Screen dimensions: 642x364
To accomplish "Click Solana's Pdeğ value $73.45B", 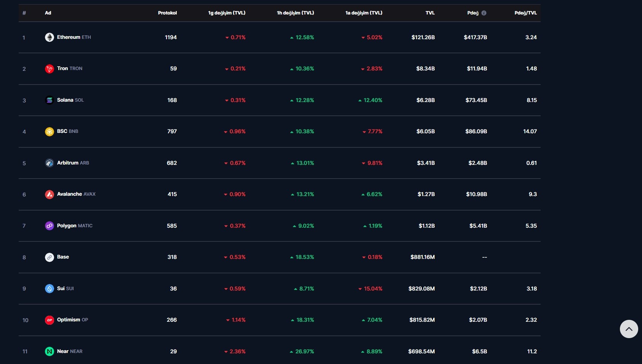I will [x=476, y=100].
